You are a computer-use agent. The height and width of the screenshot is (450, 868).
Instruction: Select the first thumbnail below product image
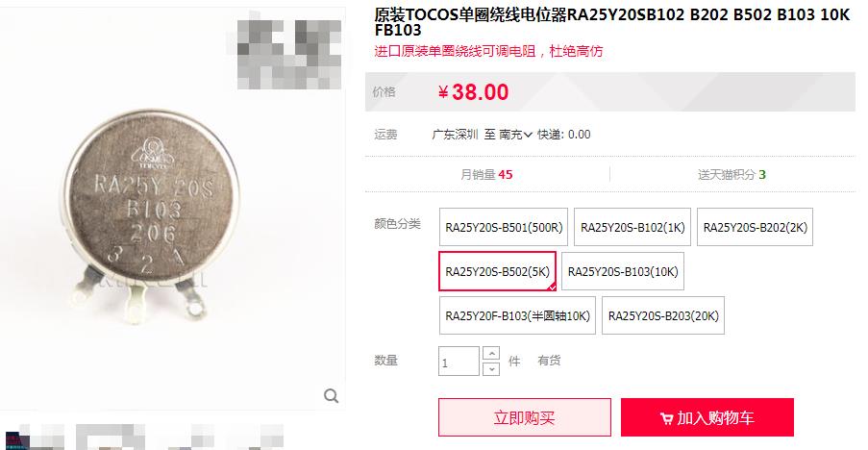[x=34, y=437]
